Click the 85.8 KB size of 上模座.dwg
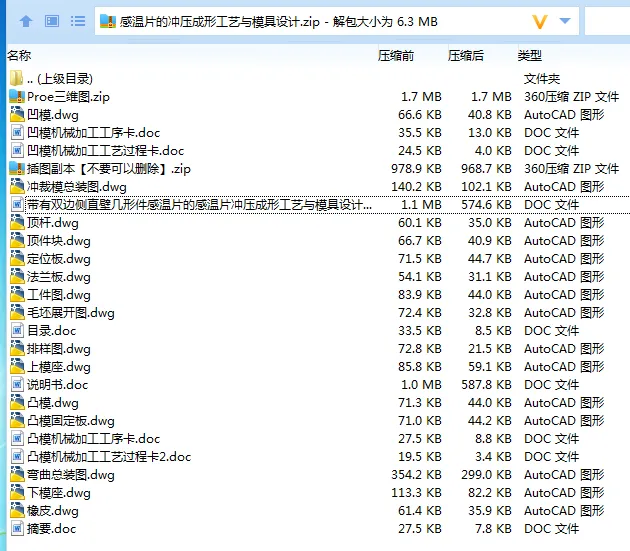Image resolution: width=630 pixels, height=551 pixels. (x=420, y=367)
